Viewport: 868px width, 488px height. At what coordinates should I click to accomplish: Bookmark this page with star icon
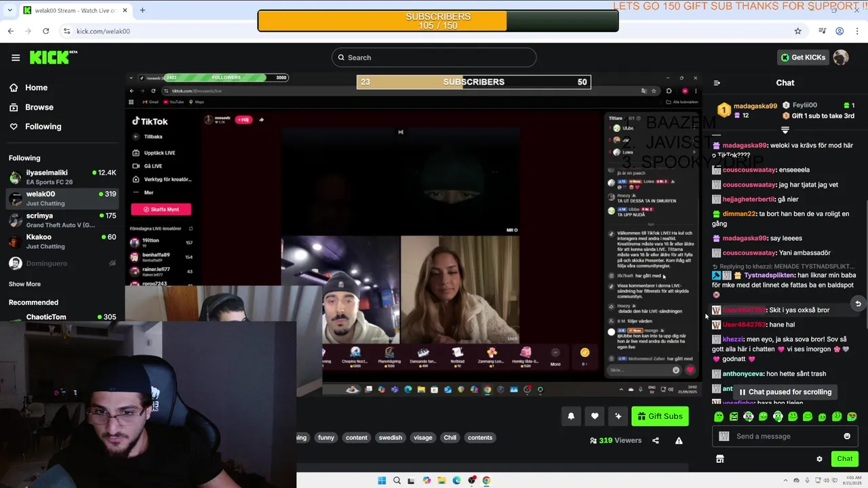798,31
